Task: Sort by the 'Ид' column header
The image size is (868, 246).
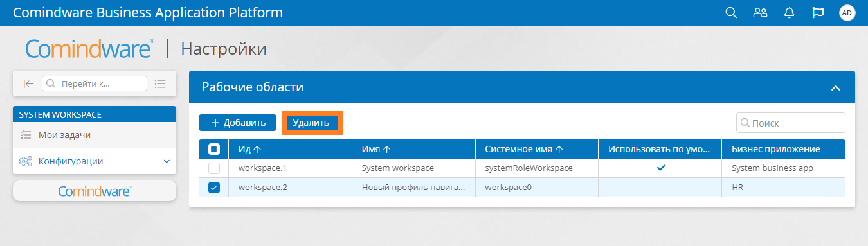Action: click(290, 149)
